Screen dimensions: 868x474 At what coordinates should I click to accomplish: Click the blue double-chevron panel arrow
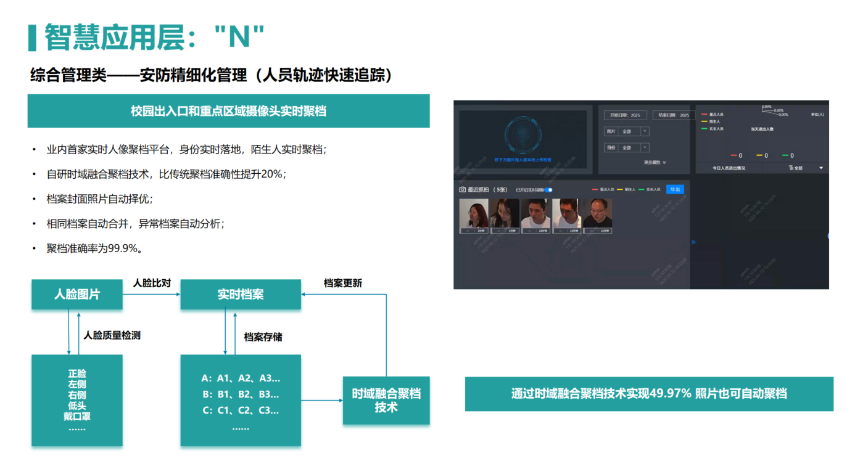click(693, 242)
